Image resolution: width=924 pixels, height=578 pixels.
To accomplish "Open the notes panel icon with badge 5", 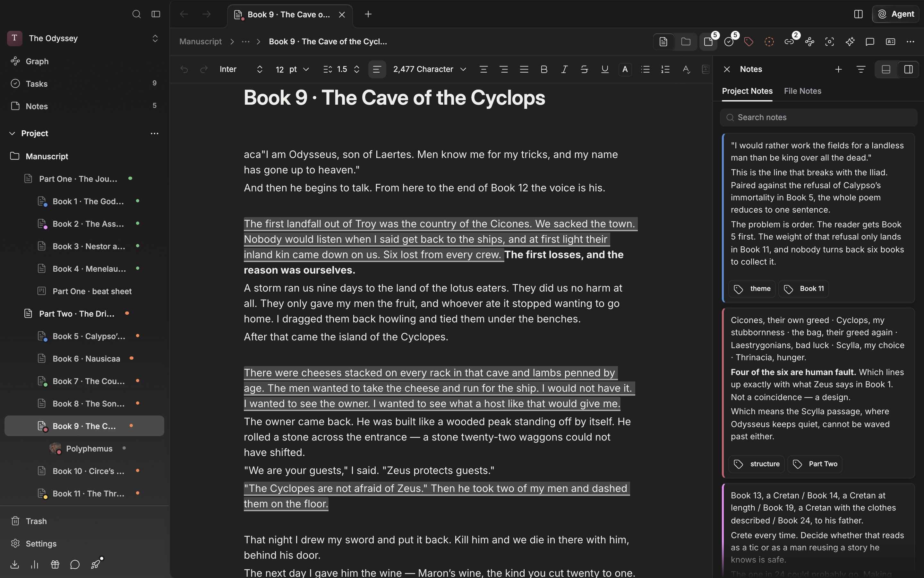I will coord(708,41).
